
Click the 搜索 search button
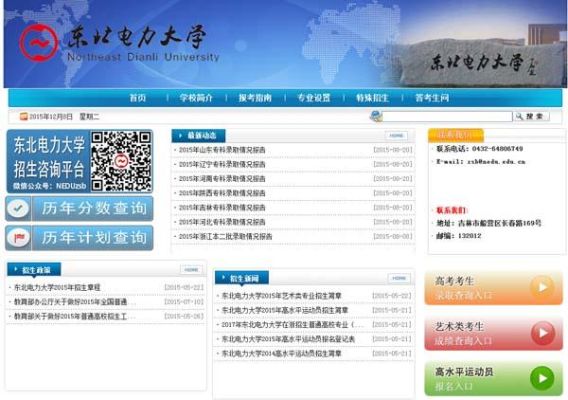(x=532, y=116)
